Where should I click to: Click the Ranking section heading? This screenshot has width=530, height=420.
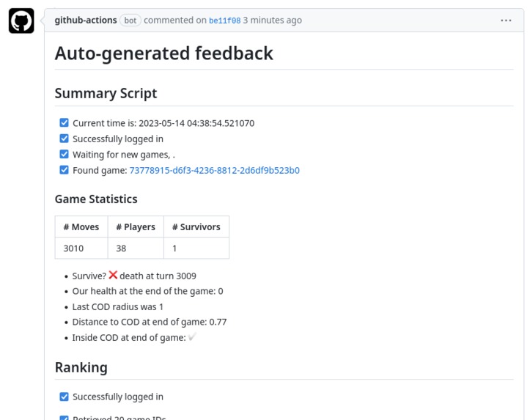(81, 367)
